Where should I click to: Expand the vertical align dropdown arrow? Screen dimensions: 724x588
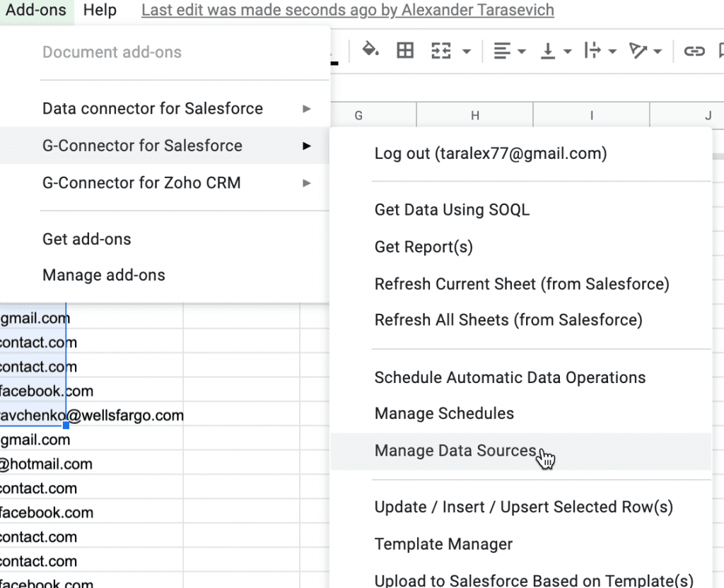click(568, 51)
